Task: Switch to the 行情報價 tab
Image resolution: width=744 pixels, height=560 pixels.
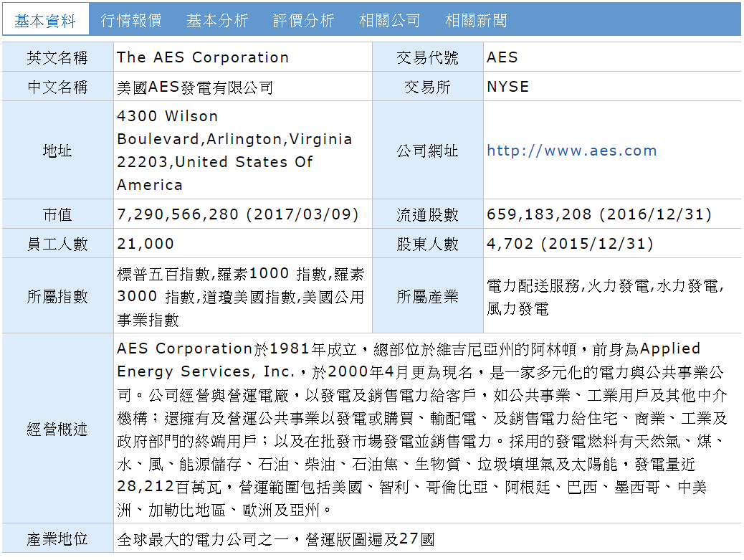Action: coord(131,20)
